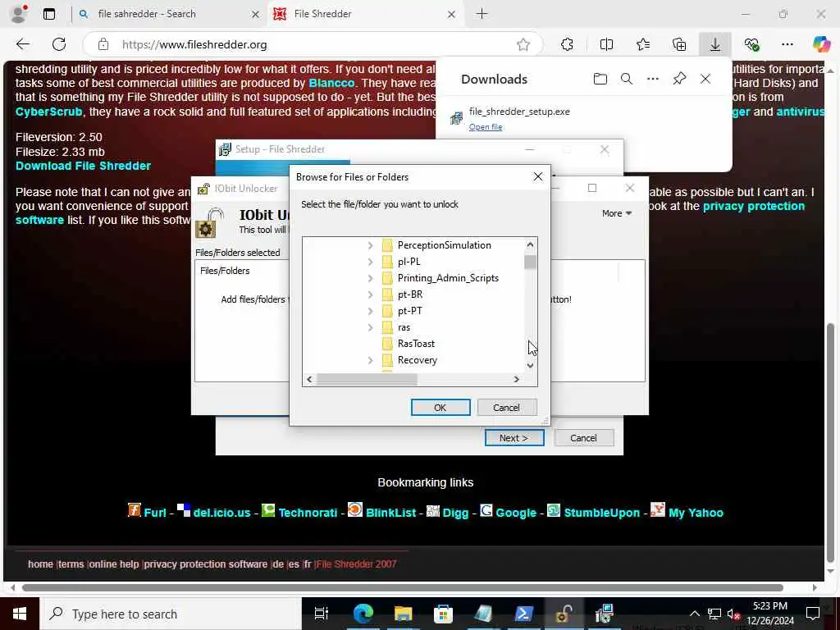Click OK in Browse dialog
The image size is (840, 630).
(441, 408)
